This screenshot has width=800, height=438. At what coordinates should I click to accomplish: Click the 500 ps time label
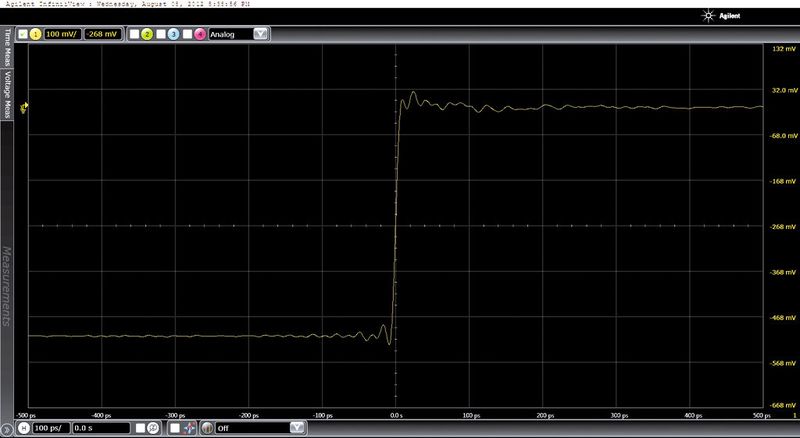pos(762,416)
